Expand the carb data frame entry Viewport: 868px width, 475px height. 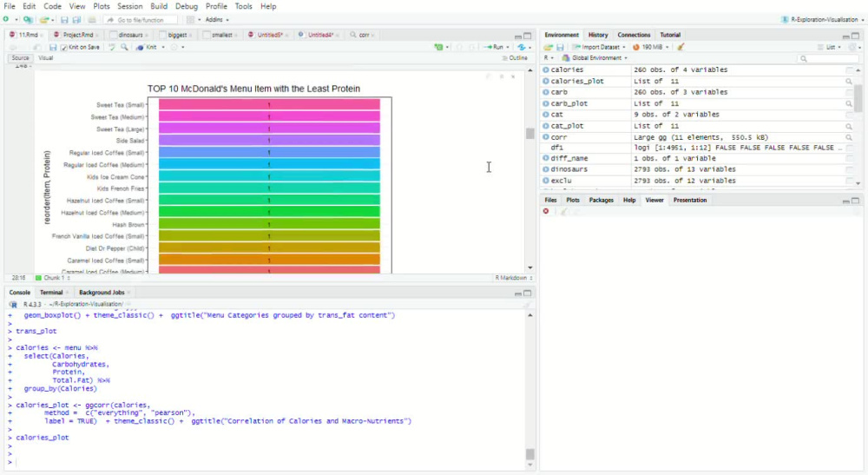pos(546,92)
